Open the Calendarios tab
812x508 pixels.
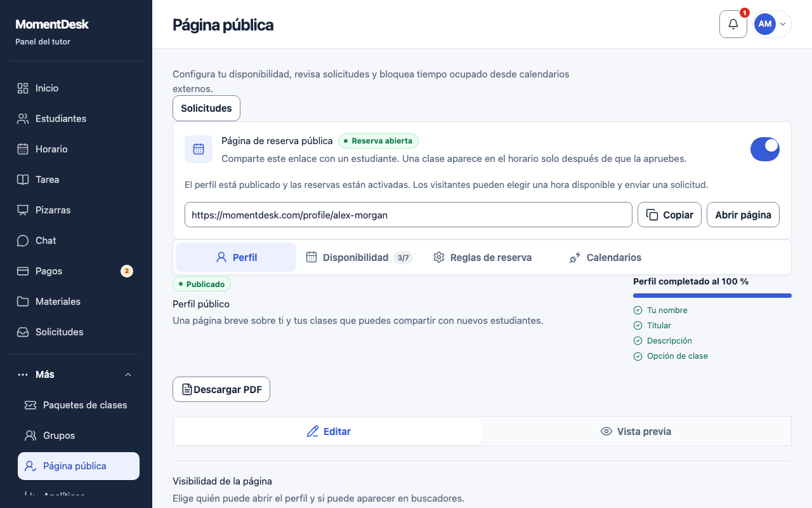point(605,257)
